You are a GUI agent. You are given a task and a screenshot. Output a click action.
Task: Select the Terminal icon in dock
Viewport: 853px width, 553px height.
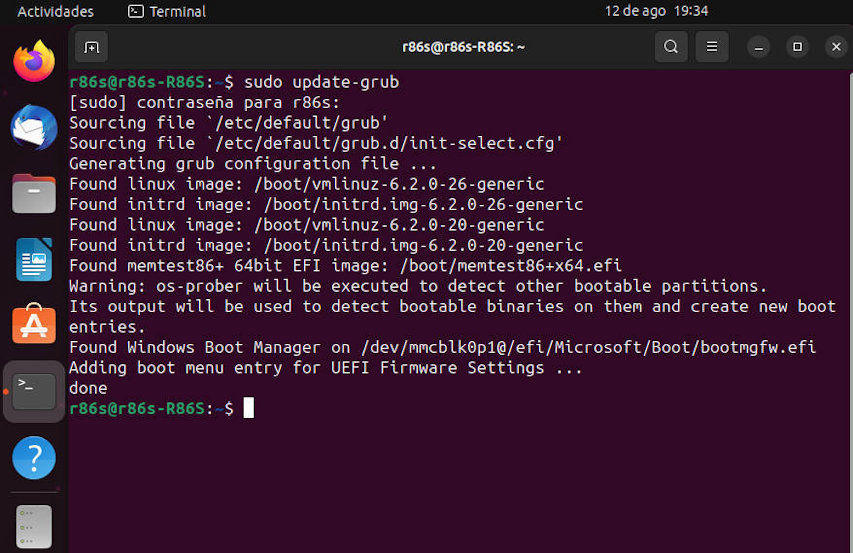34,391
